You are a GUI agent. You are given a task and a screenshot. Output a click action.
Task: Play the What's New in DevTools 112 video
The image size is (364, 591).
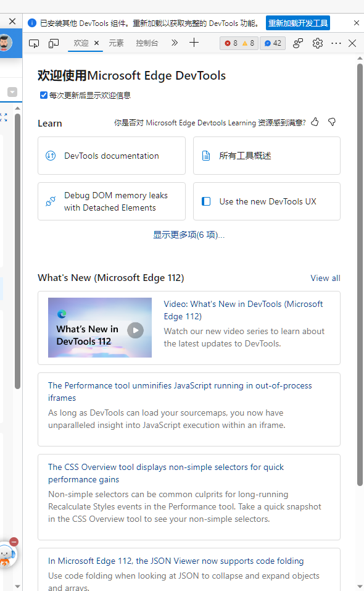click(x=136, y=330)
